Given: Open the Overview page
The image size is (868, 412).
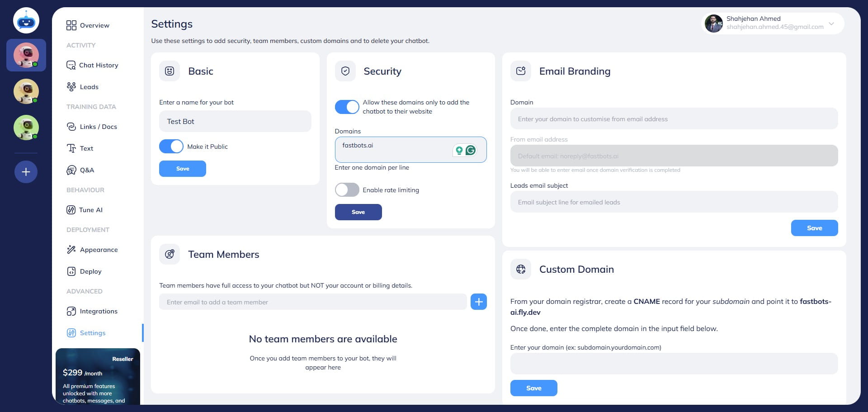Looking at the screenshot, I should [x=88, y=25].
